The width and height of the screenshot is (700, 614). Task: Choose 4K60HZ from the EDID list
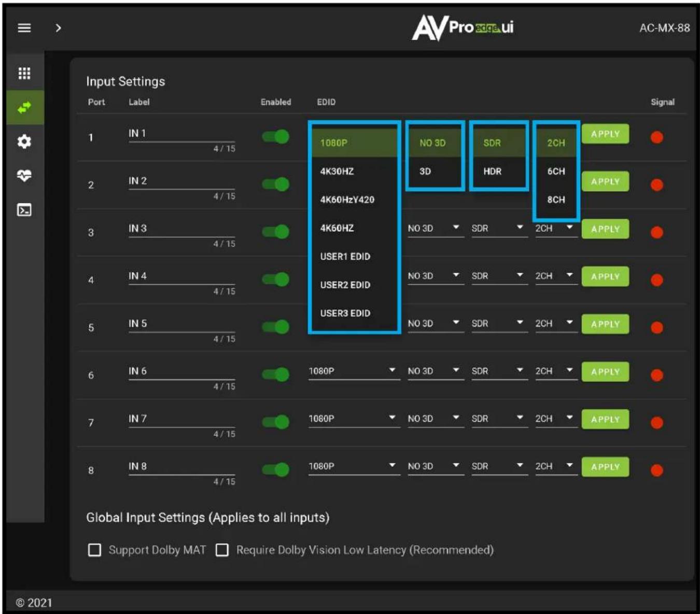click(x=354, y=228)
